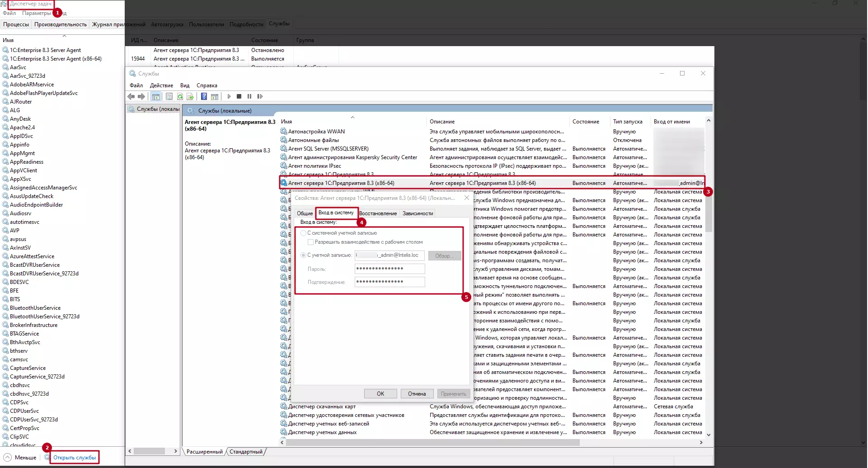
Task: Click the Back arrow in Services toolbar
Action: coord(131,96)
